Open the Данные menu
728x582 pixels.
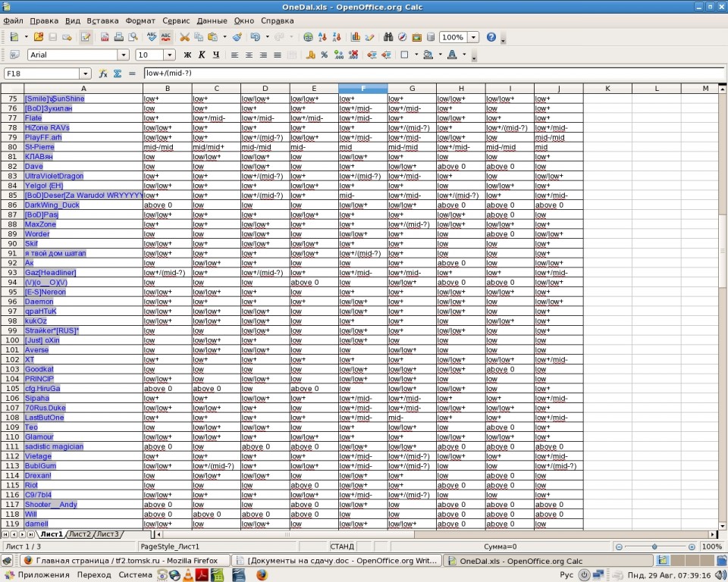click(x=212, y=20)
